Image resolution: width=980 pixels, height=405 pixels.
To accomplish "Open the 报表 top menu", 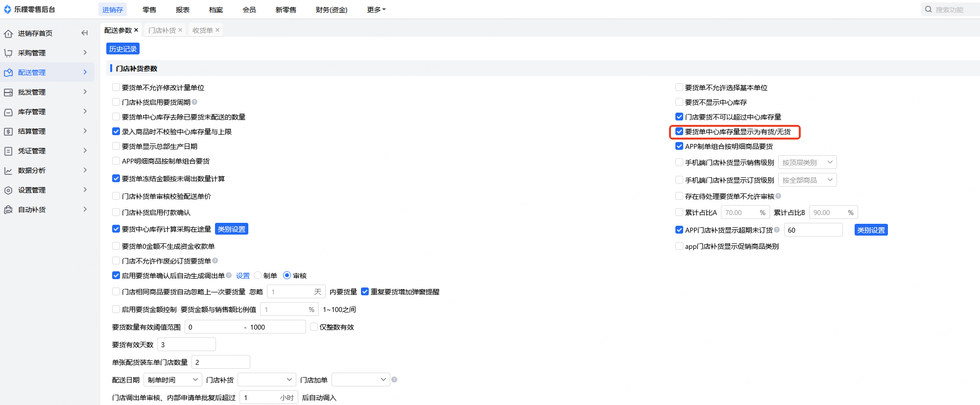I will pyautogui.click(x=183, y=9).
